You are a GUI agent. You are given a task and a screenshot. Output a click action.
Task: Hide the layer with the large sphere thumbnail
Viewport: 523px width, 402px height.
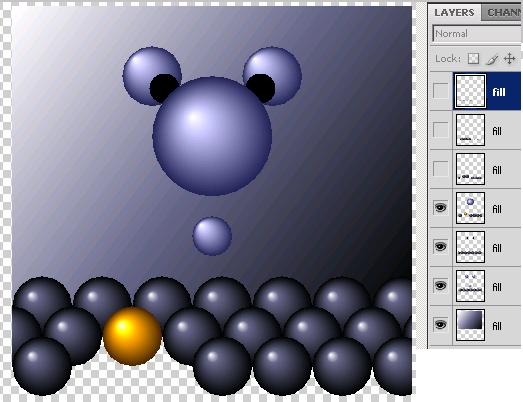(x=441, y=208)
